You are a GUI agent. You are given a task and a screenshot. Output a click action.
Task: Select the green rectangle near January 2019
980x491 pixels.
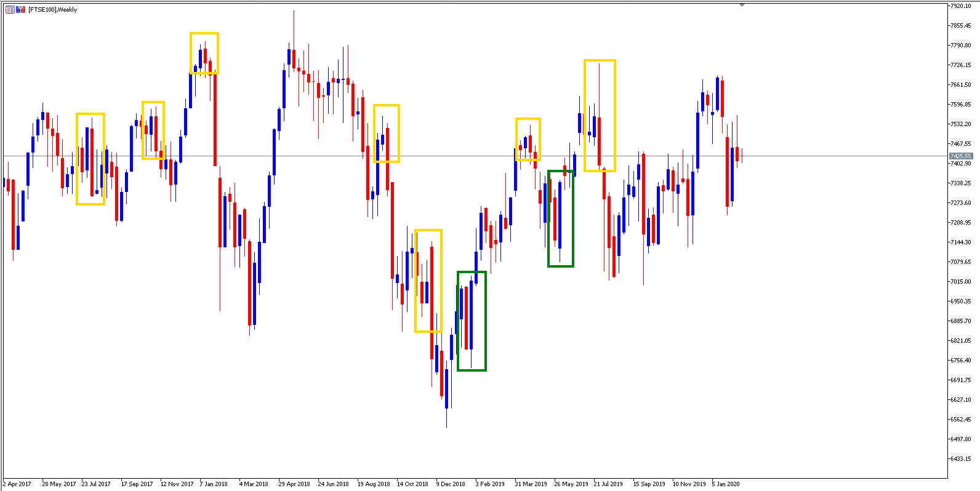click(x=458, y=320)
